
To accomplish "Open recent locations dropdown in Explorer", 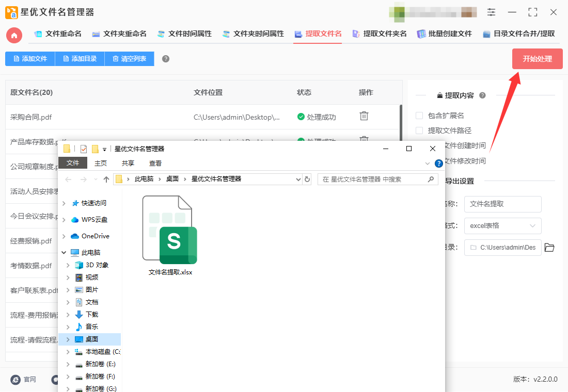I will click(96, 179).
